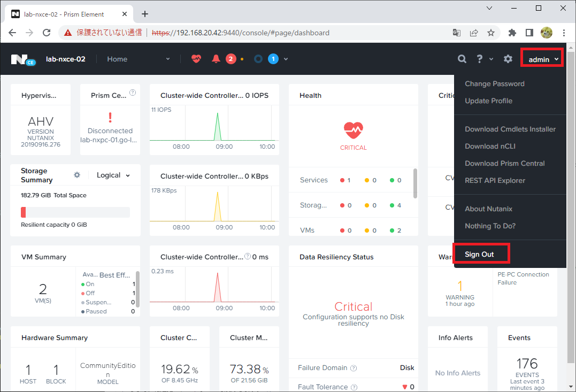
Task: Click the tasks circle icon in header
Action: coord(258,59)
